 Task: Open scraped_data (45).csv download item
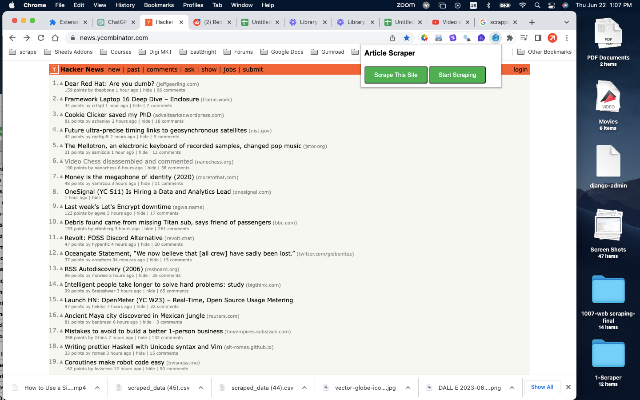pyautogui.click(x=152, y=388)
